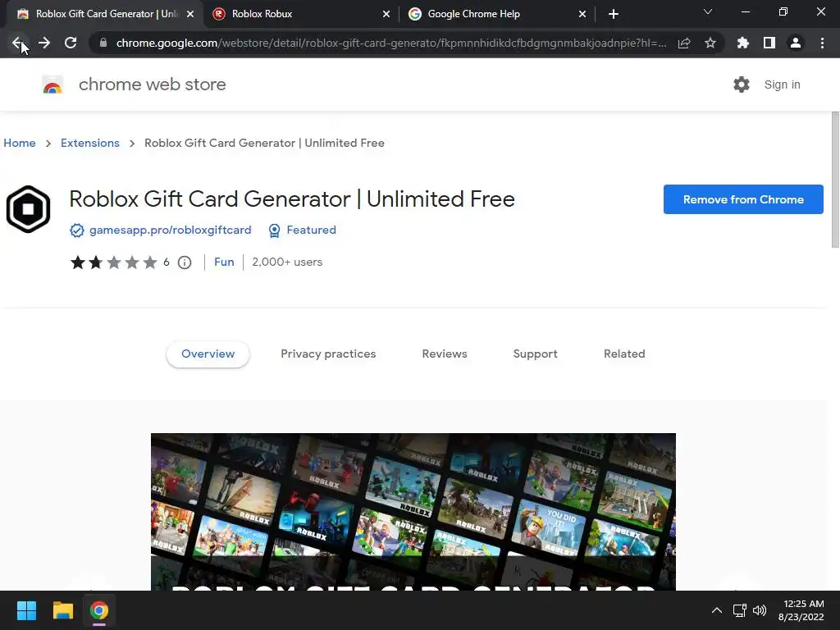Open the Extensions puzzle icon
Image resolution: width=840 pixels, height=630 pixels.
click(743, 43)
